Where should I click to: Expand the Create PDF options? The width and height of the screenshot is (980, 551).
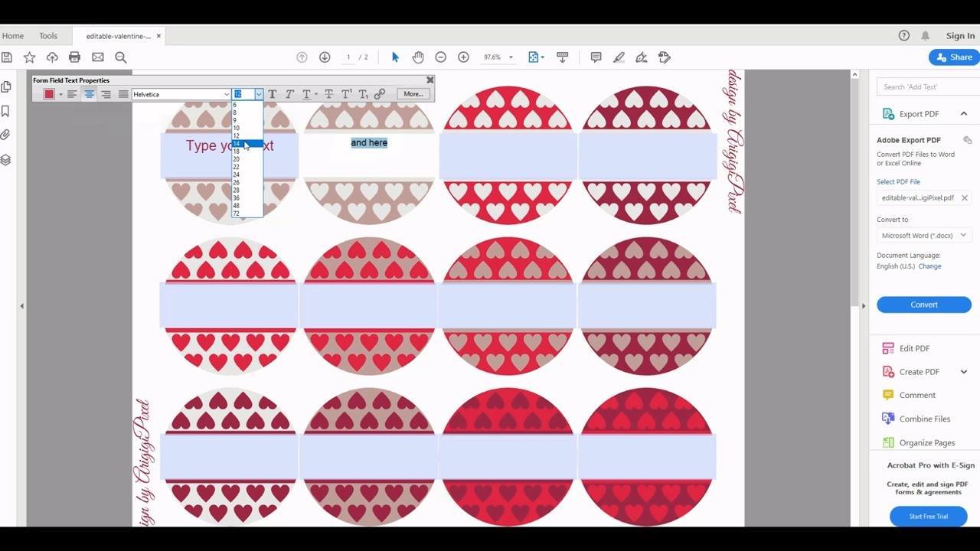pyautogui.click(x=964, y=372)
